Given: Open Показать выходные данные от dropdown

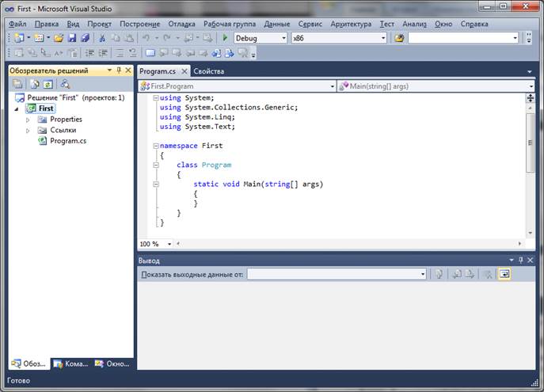Looking at the screenshot, I should click(423, 274).
